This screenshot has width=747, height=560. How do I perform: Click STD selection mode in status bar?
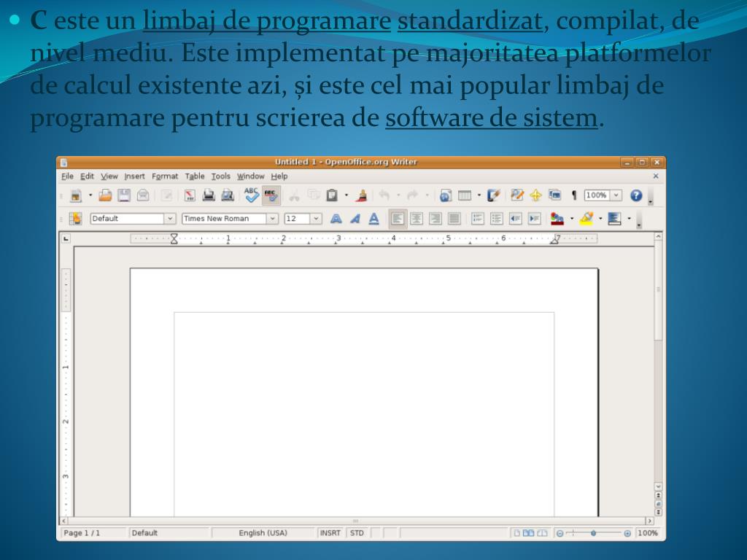pos(357,533)
